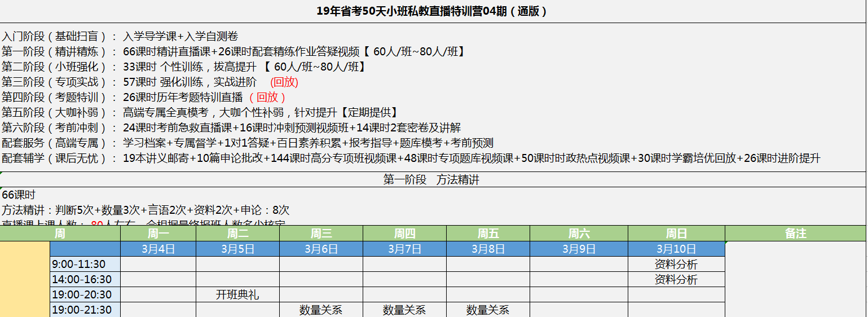
Task: Select the 3月5日 date cell
Action: [237, 249]
